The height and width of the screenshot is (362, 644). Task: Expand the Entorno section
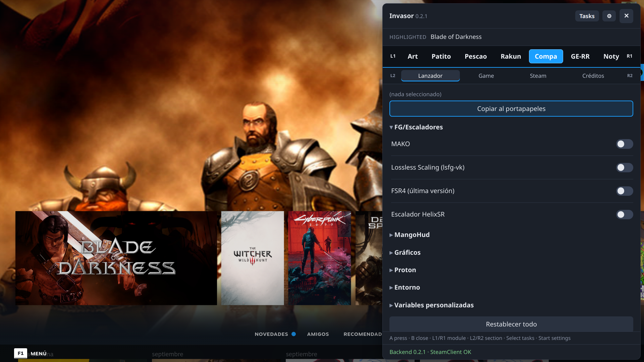405,287
